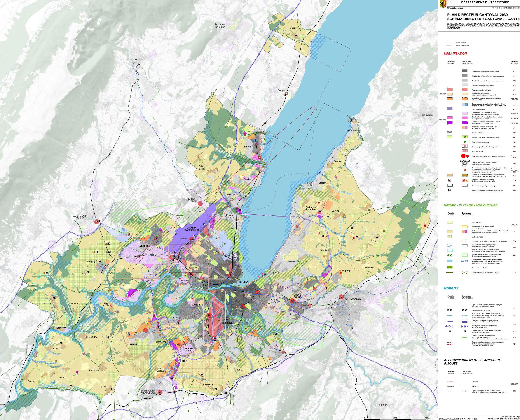
Task: Click the Corridors biologiques arrow symbol
Action: pyautogui.click(x=449, y=273)
